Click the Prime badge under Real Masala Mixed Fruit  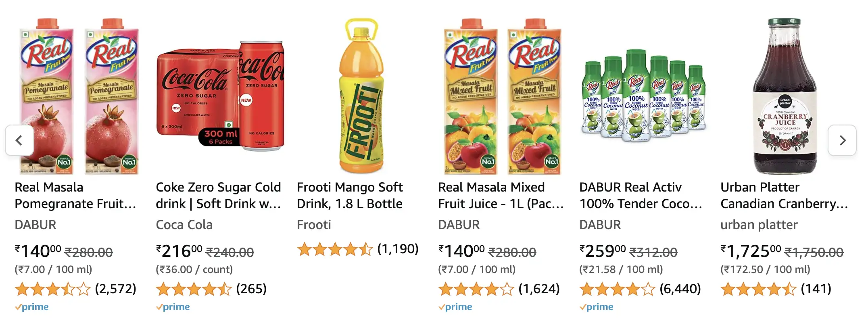pyautogui.click(x=455, y=307)
